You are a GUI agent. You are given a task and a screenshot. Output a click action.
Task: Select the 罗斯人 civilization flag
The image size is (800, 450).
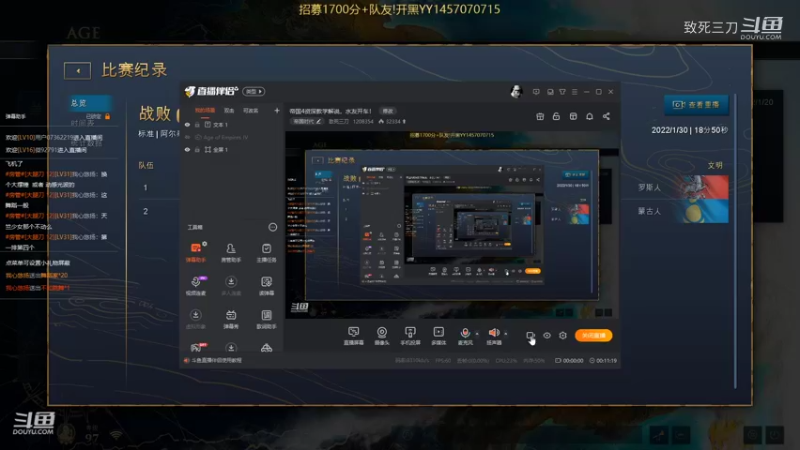(x=704, y=187)
